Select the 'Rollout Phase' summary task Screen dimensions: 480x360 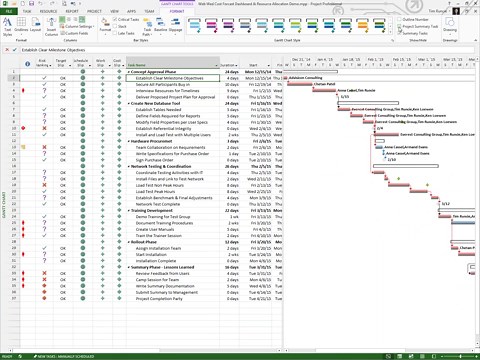tap(144, 242)
